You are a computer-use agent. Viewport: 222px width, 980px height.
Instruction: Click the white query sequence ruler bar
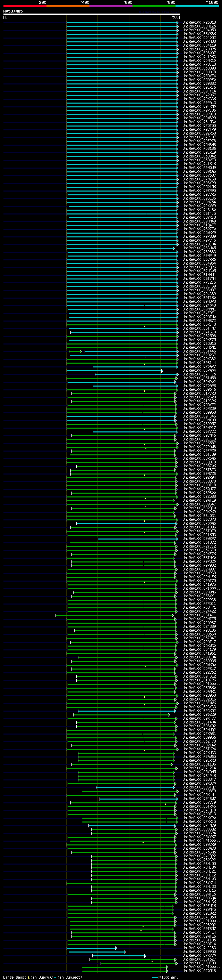pos(92,15)
